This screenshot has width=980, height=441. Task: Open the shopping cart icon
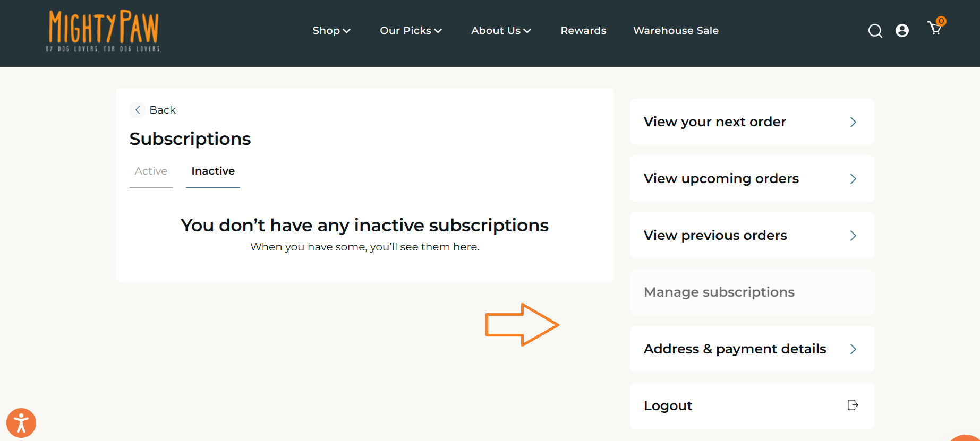[x=935, y=29]
